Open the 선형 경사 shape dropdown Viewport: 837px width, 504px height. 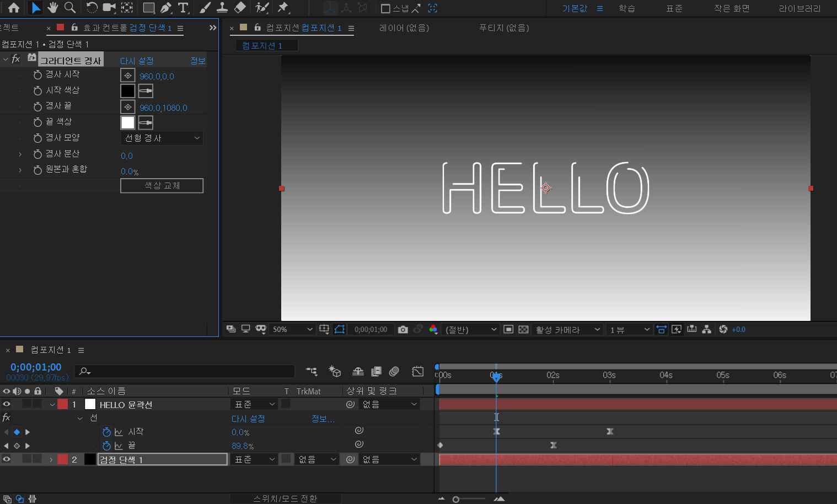pos(162,138)
